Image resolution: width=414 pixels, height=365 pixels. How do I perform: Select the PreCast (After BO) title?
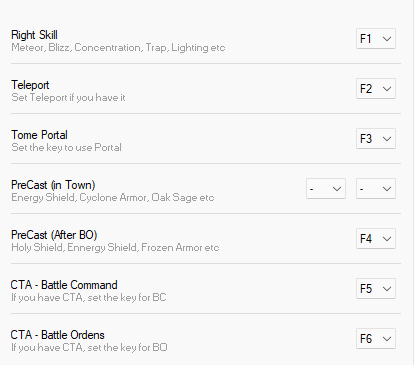click(x=54, y=235)
